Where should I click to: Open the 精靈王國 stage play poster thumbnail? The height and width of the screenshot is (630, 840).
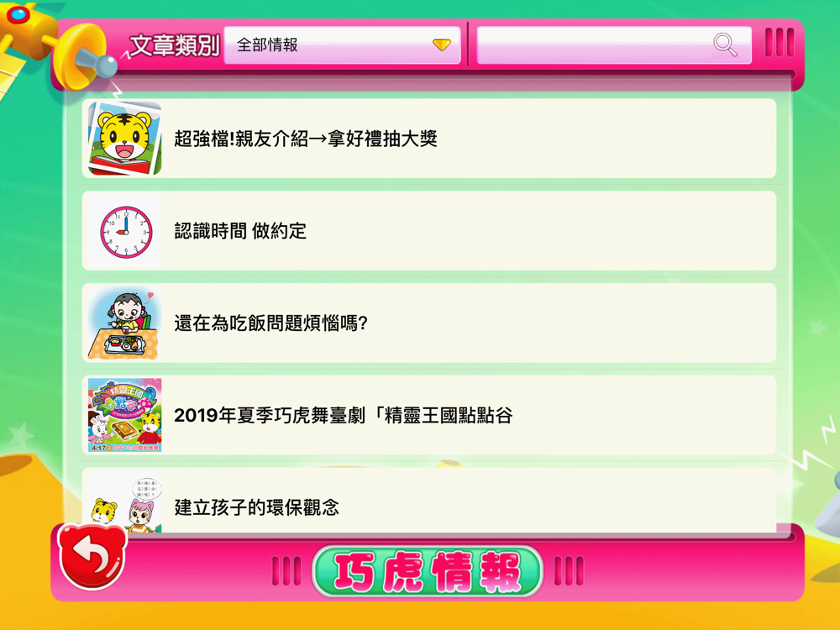tap(125, 415)
